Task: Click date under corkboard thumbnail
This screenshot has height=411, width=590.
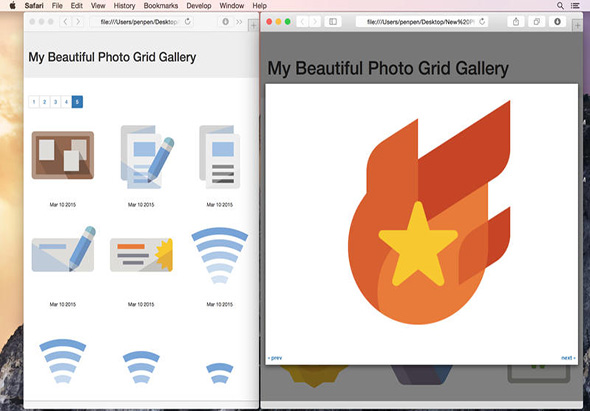Action: (x=63, y=205)
